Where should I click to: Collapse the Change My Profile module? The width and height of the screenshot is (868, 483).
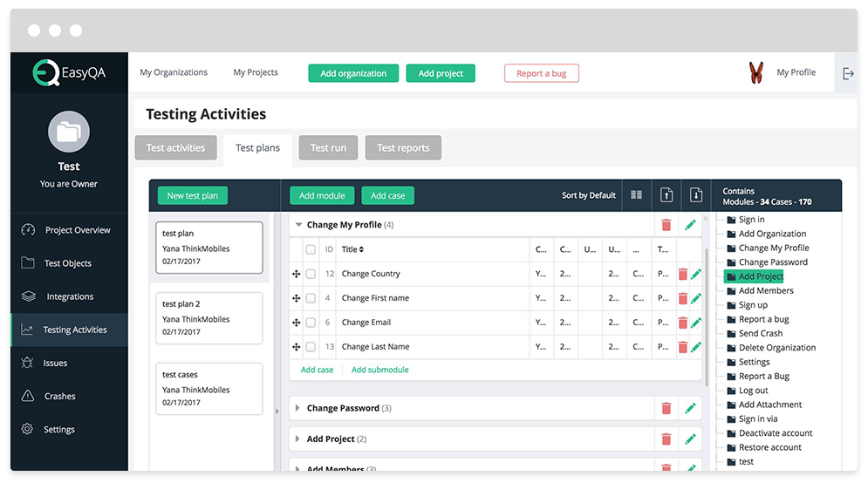tap(298, 225)
